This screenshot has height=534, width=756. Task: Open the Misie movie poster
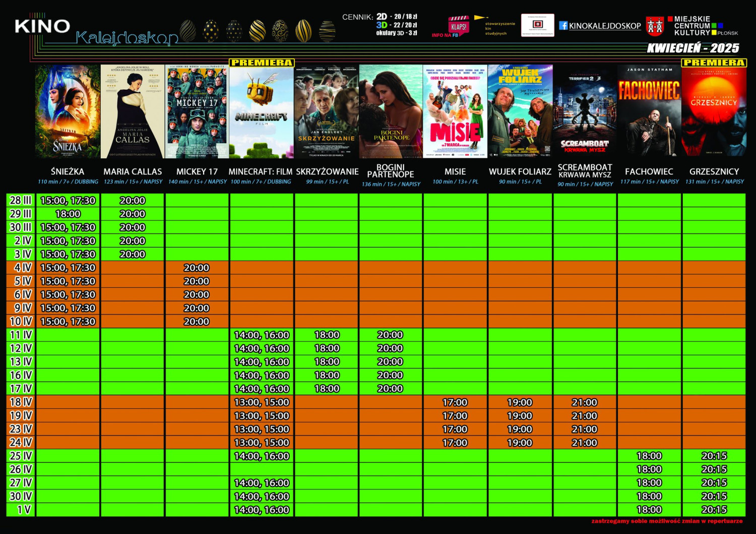click(455, 111)
